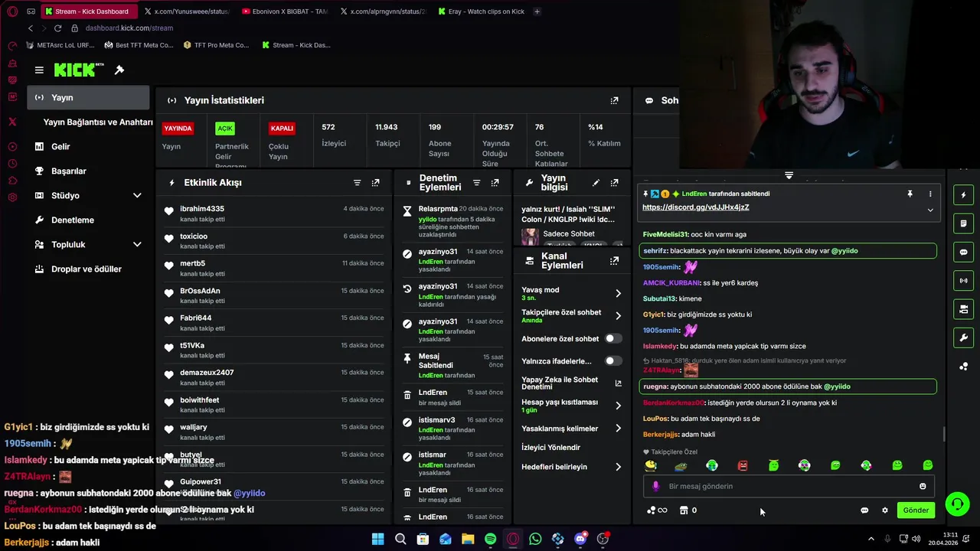Open the Yavaş mod options
The image size is (980, 551).
pyautogui.click(x=572, y=293)
